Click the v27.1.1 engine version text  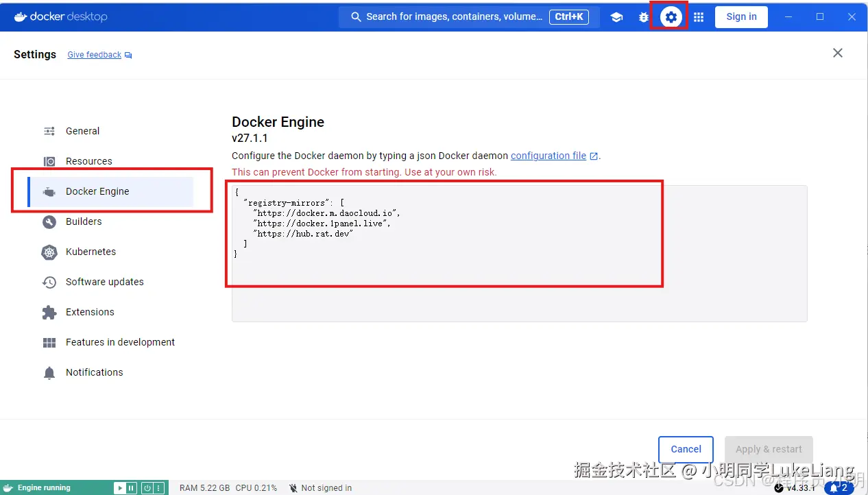coord(250,138)
